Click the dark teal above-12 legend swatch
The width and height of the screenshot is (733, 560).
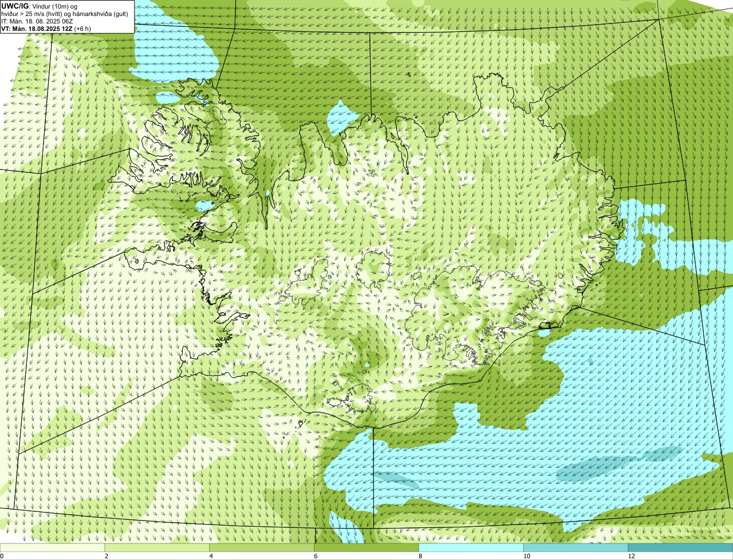pyautogui.click(x=681, y=547)
